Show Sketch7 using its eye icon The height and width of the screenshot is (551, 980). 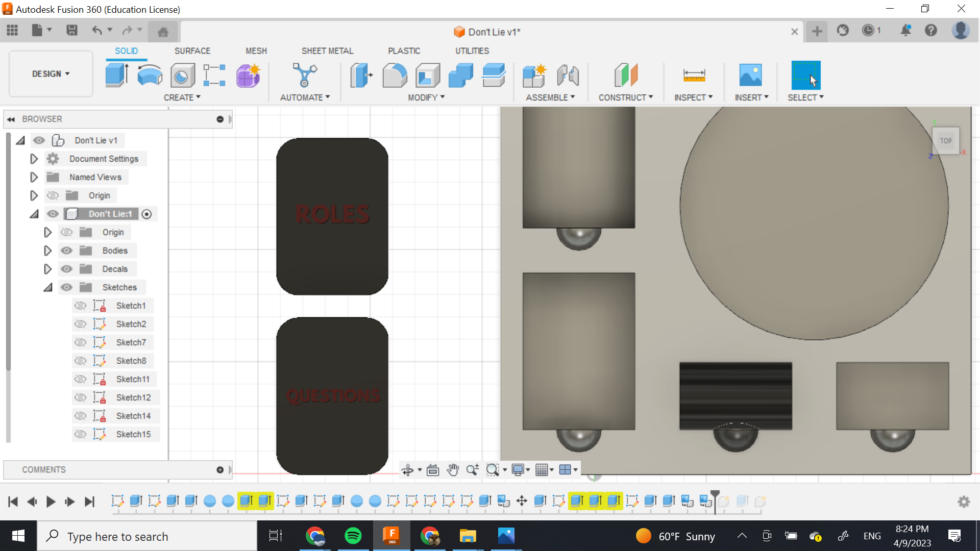pyautogui.click(x=80, y=342)
